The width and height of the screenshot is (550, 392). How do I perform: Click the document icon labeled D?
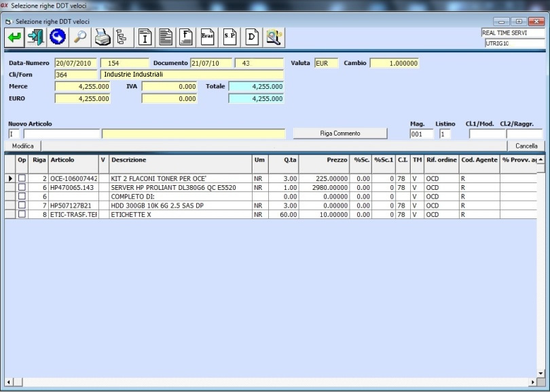pos(251,37)
